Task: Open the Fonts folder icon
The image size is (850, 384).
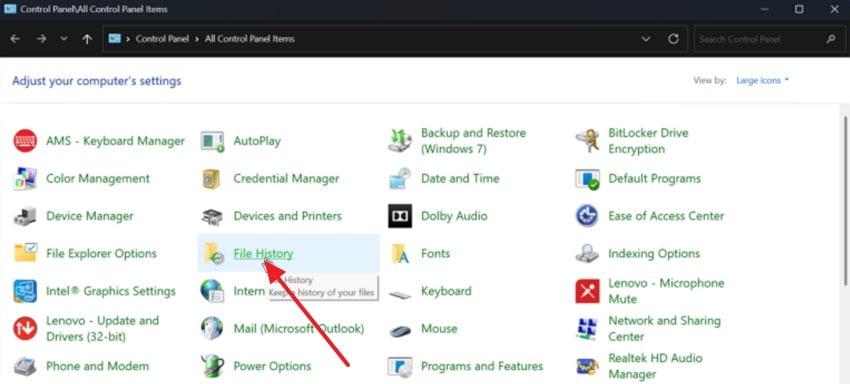Action: click(400, 253)
